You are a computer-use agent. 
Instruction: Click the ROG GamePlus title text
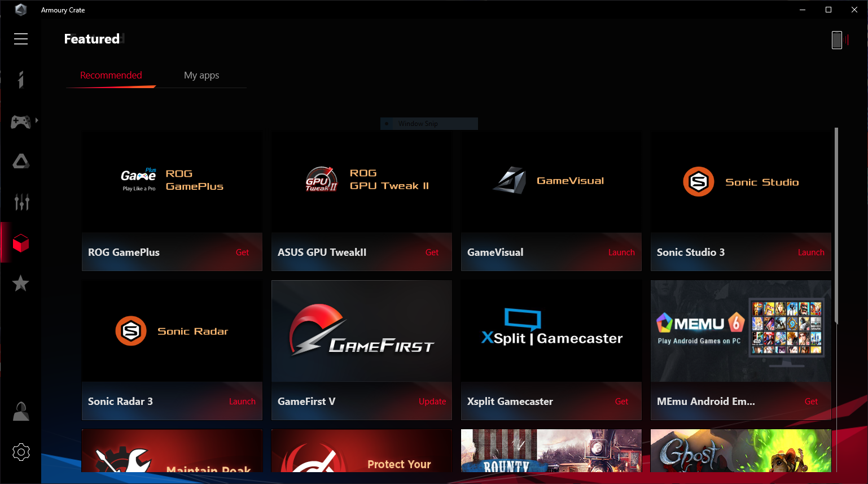pos(124,252)
